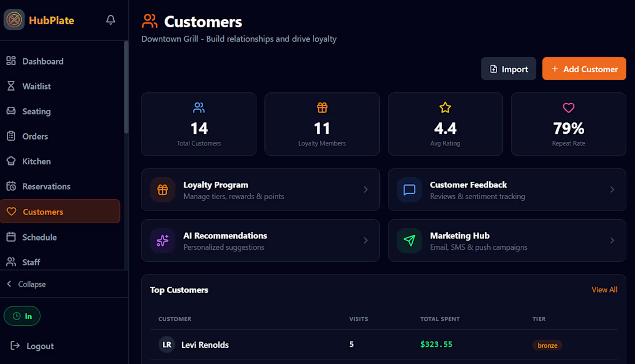This screenshot has width=635, height=364.
Task: Open the Loyalty Program gift icon
Action: coord(162,189)
